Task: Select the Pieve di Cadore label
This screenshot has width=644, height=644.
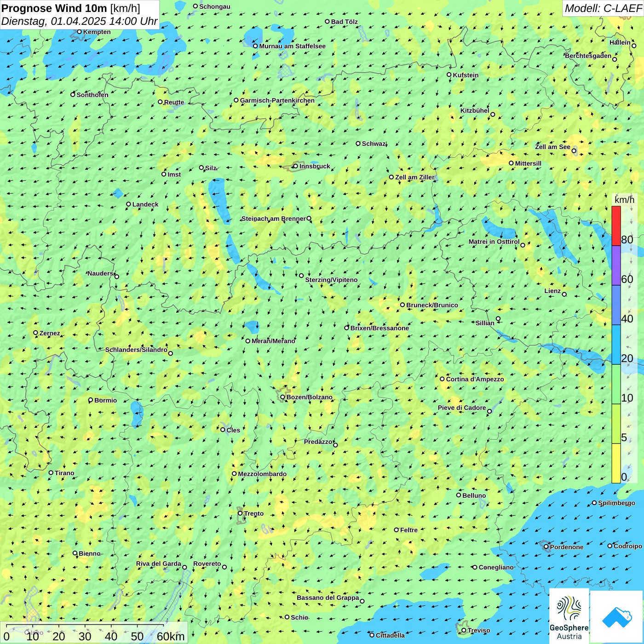Action: coord(461,408)
